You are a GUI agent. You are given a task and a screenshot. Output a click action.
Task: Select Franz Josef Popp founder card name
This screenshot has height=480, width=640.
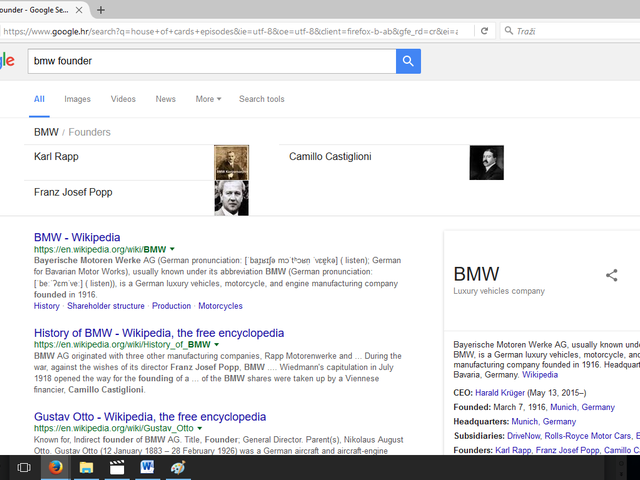tap(73, 192)
